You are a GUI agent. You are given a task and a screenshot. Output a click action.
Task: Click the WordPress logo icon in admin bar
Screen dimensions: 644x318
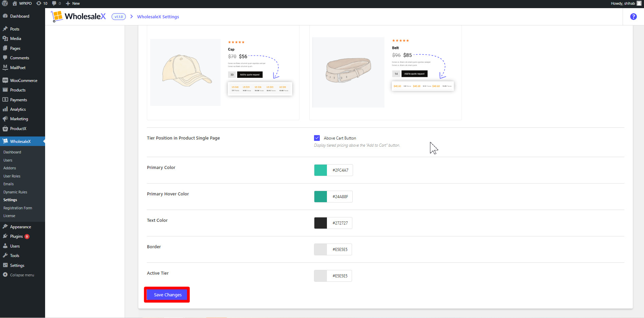pyautogui.click(x=5, y=3)
